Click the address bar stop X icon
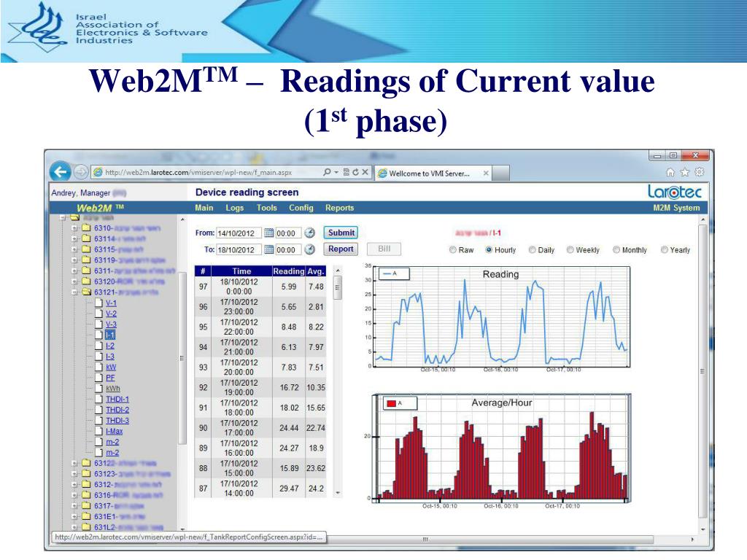 tap(365, 172)
